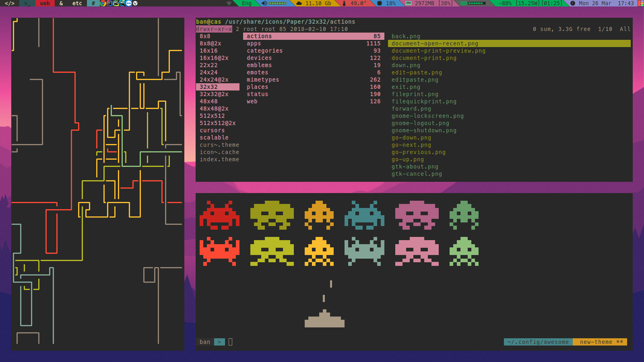Select the 16x16 directory in ranger
Image resolution: width=644 pixels, height=362 pixels.
click(x=208, y=51)
